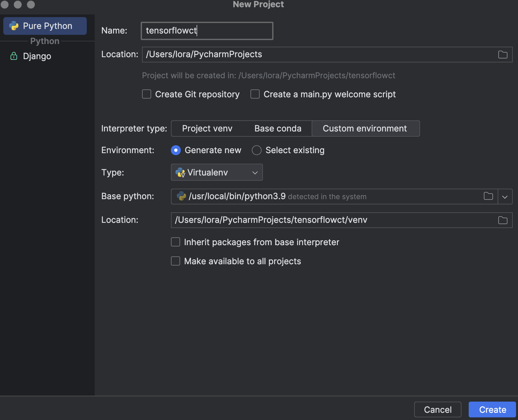
Task: Choose Select existing environment radio
Action: tap(257, 150)
